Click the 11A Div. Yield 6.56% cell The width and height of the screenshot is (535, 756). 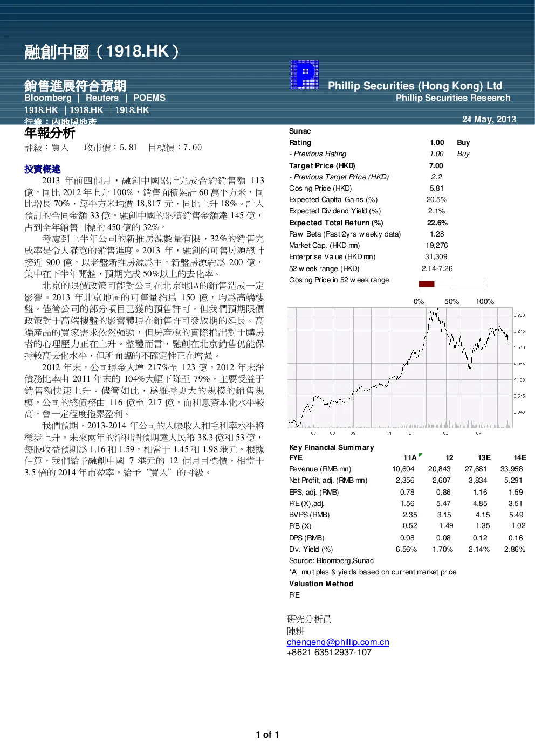pos(407,549)
